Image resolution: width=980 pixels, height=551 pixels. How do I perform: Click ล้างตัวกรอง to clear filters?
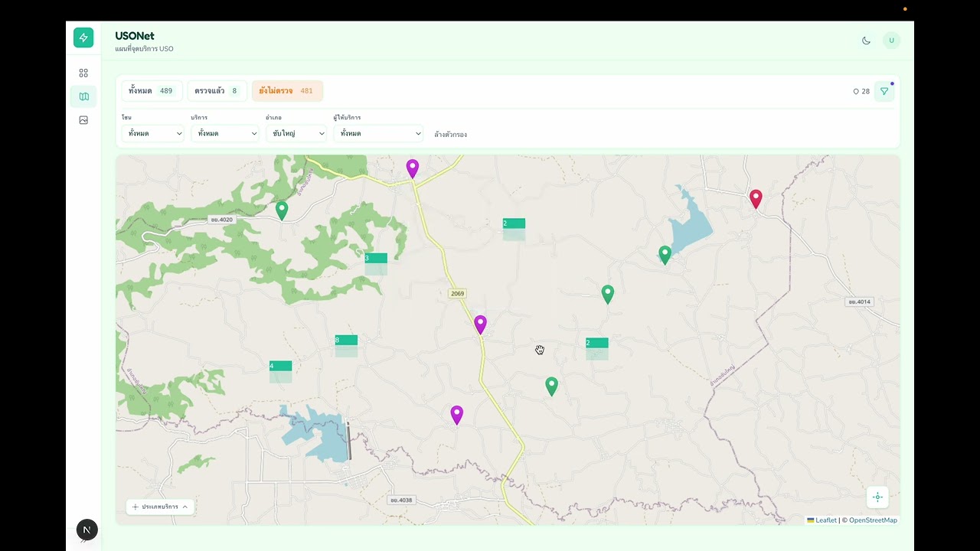coord(450,135)
